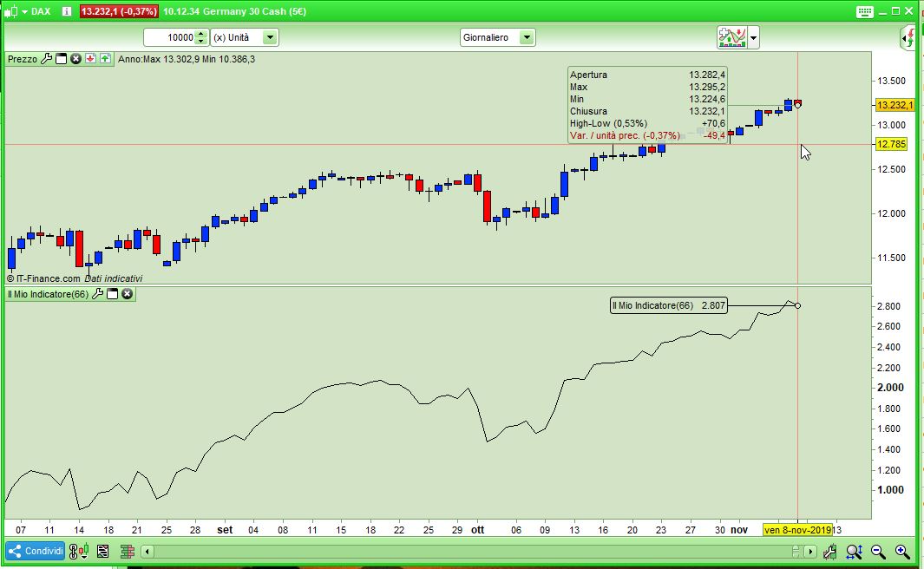Click the Prezzo panel window icon

(x=62, y=58)
